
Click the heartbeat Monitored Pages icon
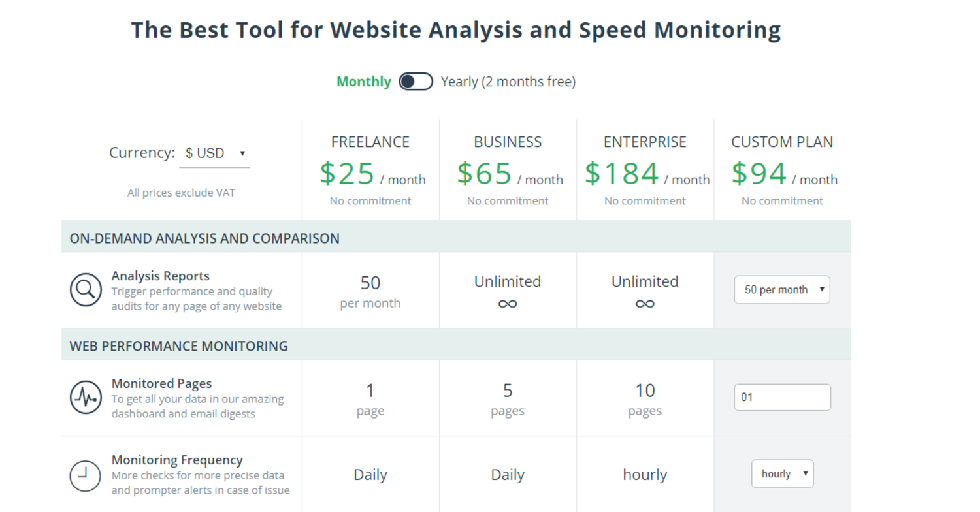click(x=86, y=398)
